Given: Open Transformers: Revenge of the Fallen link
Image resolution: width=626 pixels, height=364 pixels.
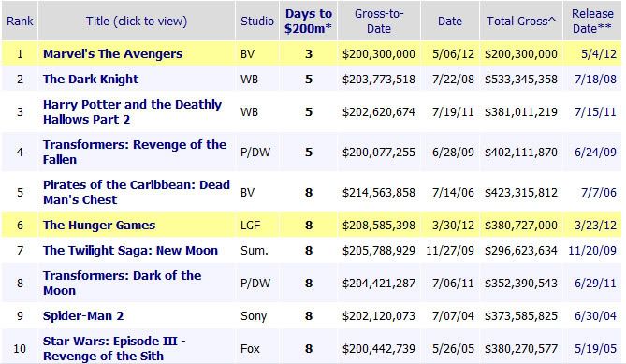Looking at the screenshot, I should coord(135,153).
